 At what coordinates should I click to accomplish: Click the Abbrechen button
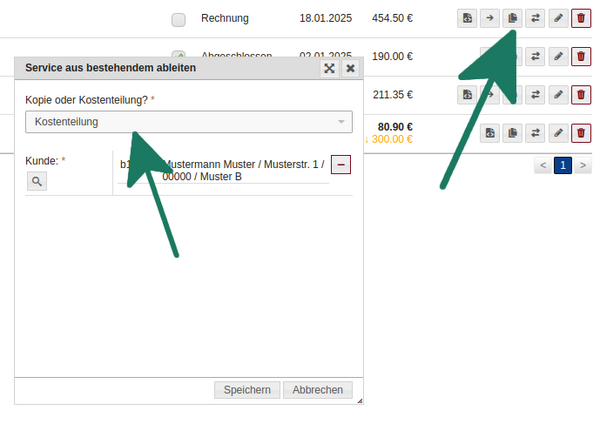click(318, 390)
